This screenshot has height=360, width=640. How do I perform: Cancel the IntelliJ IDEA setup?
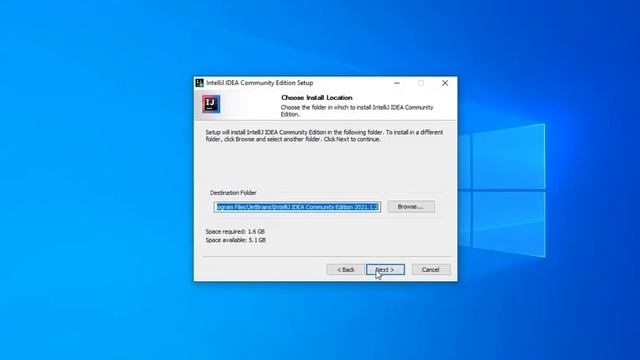pos(431,270)
